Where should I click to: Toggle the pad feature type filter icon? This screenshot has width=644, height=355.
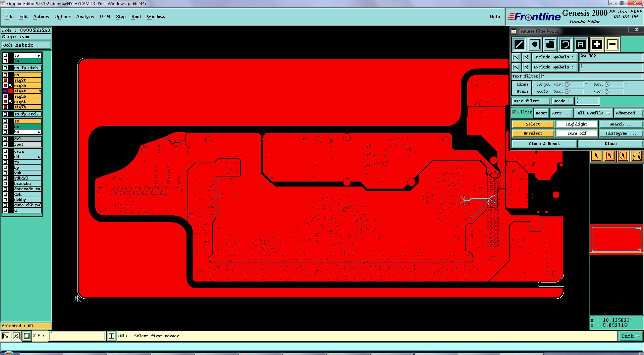535,44
